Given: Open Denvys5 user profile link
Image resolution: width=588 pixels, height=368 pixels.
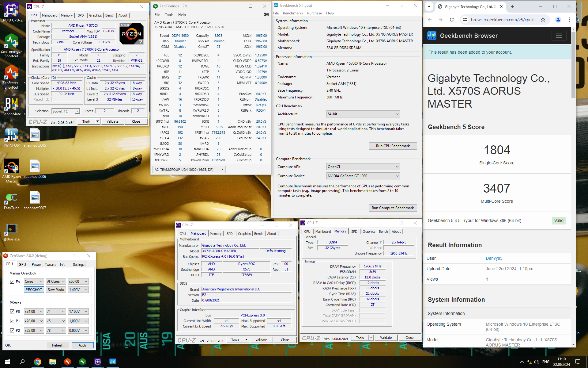Looking at the screenshot, I should click(494, 258).
